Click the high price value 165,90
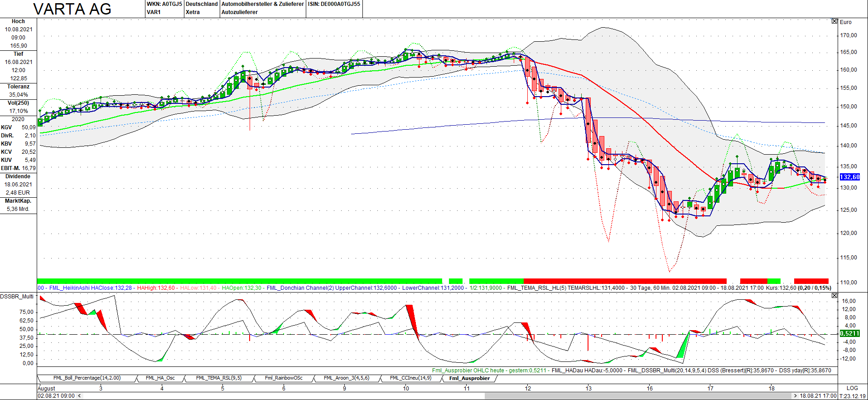 tap(19, 46)
